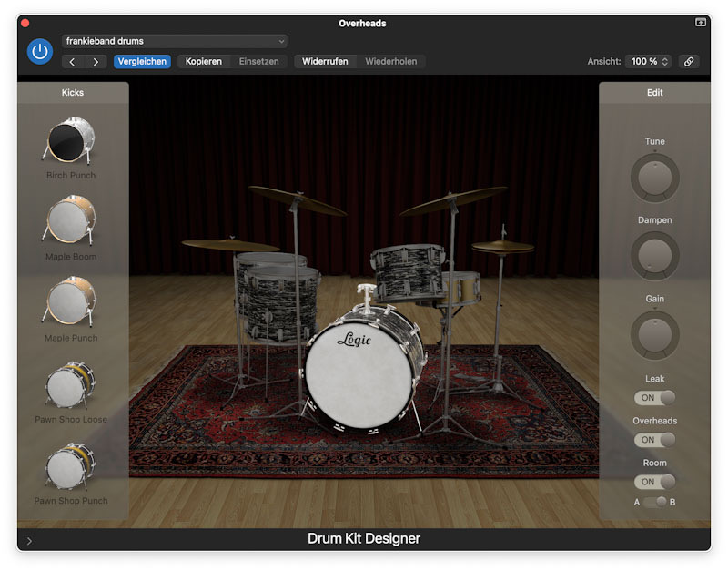Click the Vergleichen button
This screenshot has height=571, width=728.
pos(142,61)
